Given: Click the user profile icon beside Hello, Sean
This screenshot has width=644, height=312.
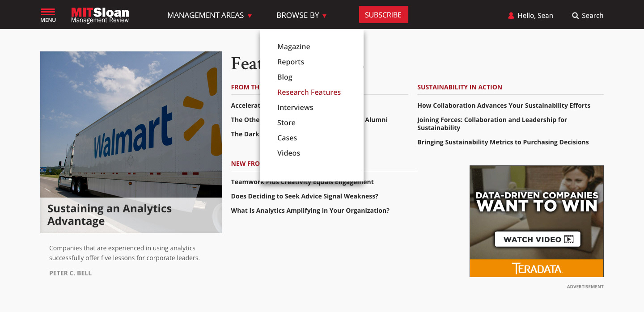Looking at the screenshot, I should click(511, 16).
